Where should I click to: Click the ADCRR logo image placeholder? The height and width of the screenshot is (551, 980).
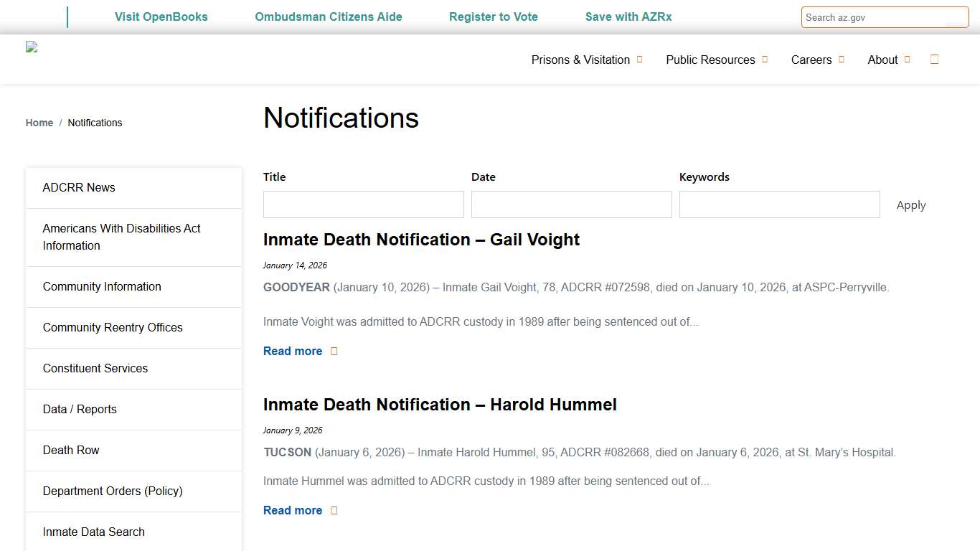(32, 47)
